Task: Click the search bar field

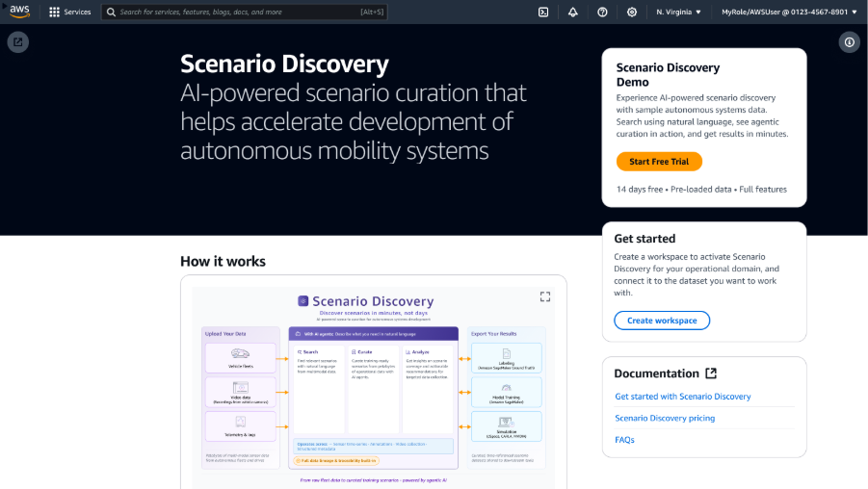Action: (x=244, y=12)
